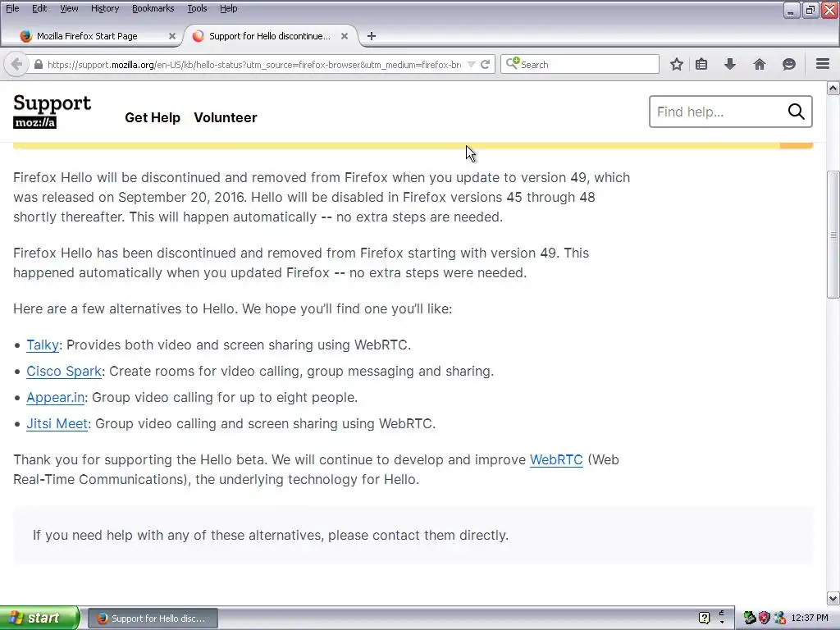
Task: Open the Firefox hamburger menu
Action: click(x=823, y=64)
